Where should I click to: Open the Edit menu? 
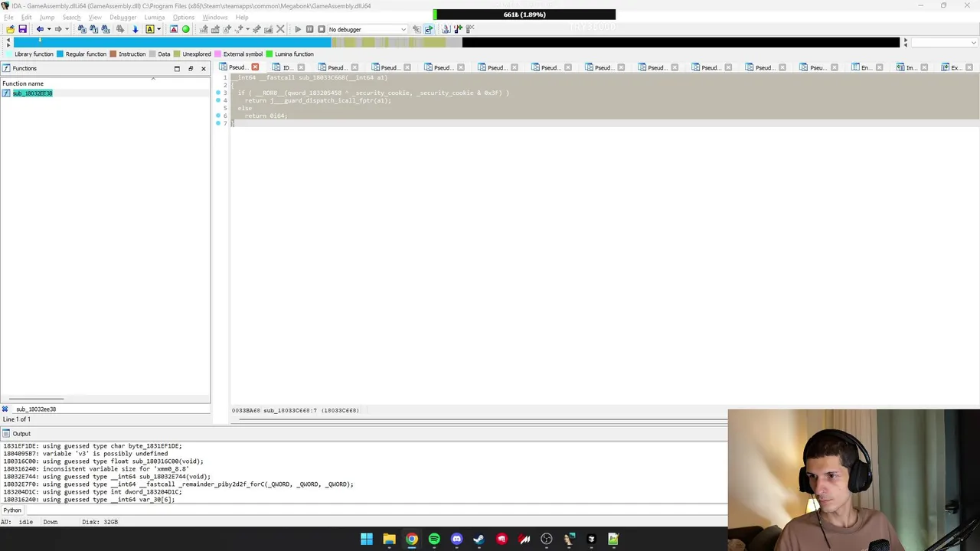(x=26, y=17)
